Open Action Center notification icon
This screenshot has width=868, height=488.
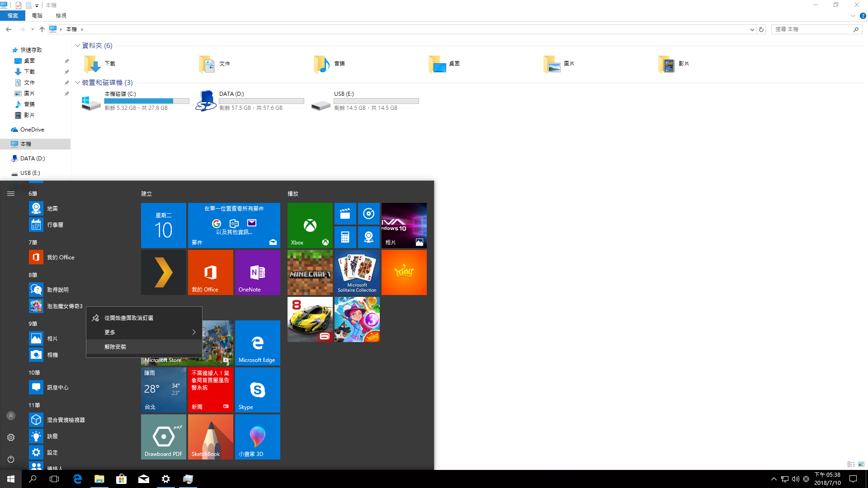point(853,479)
